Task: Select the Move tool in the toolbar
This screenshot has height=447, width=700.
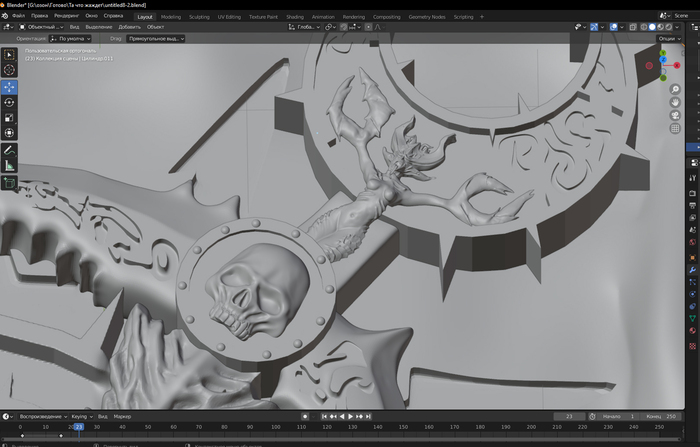Action: pos(9,86)
